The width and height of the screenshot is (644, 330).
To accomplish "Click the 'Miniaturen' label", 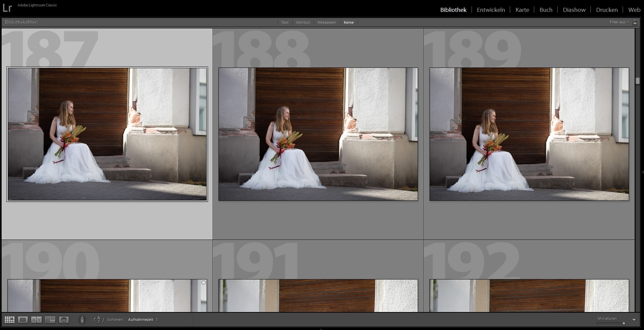I will tap(607, 318).
